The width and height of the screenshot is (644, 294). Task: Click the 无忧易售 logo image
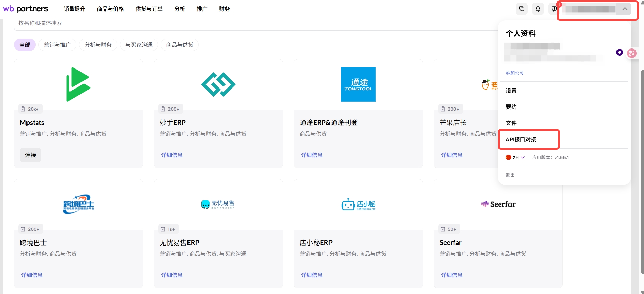(x=218, y=204)
